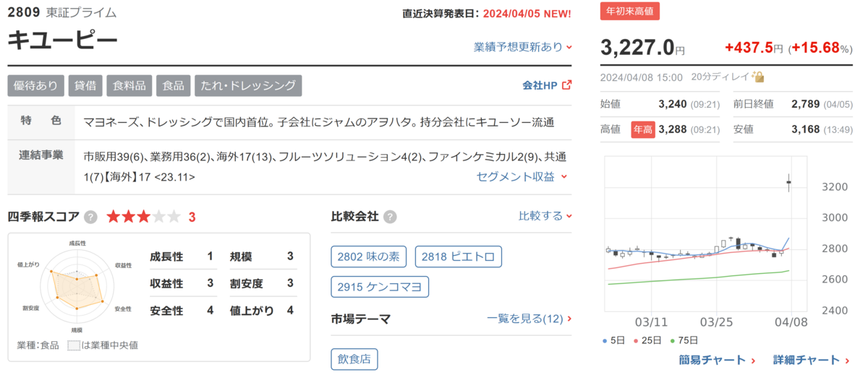Select the 飲食店 market theme tag
Screen dimensions: 868x375
pos(354,359)
